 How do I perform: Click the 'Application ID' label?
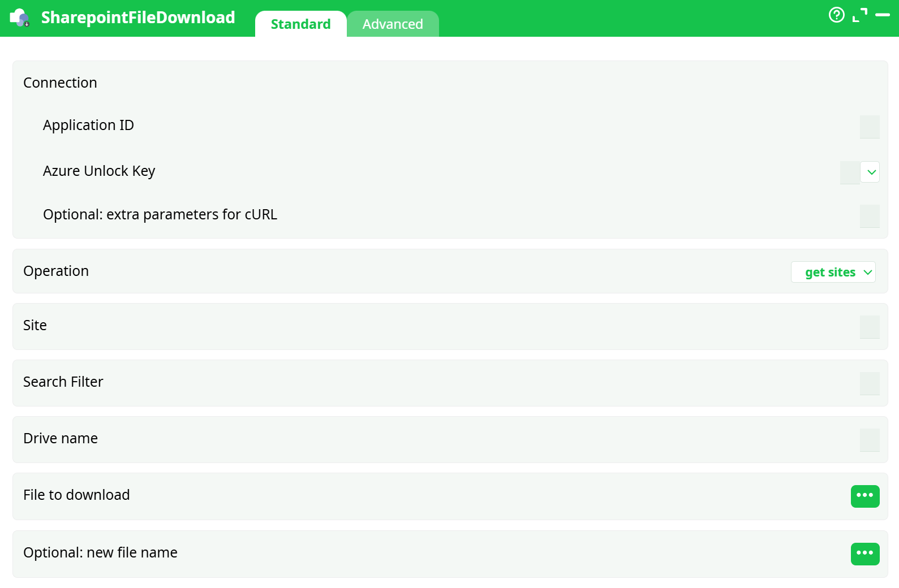[x=88, y=125]
